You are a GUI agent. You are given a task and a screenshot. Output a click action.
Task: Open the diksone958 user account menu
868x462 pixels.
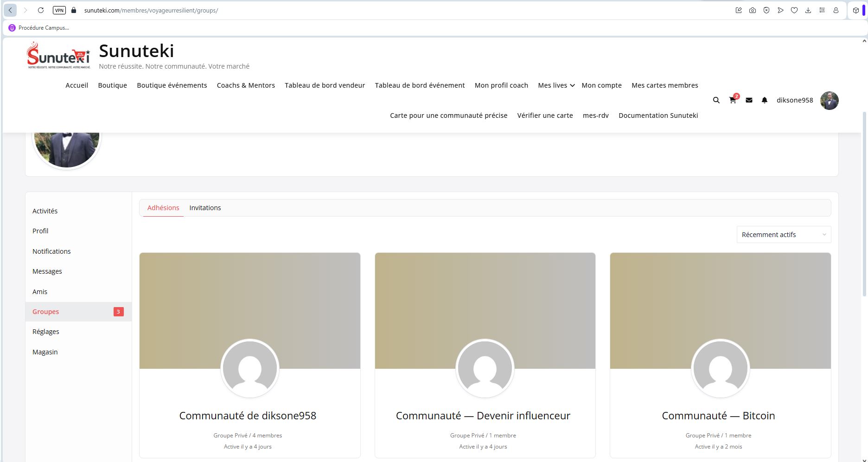795,100
